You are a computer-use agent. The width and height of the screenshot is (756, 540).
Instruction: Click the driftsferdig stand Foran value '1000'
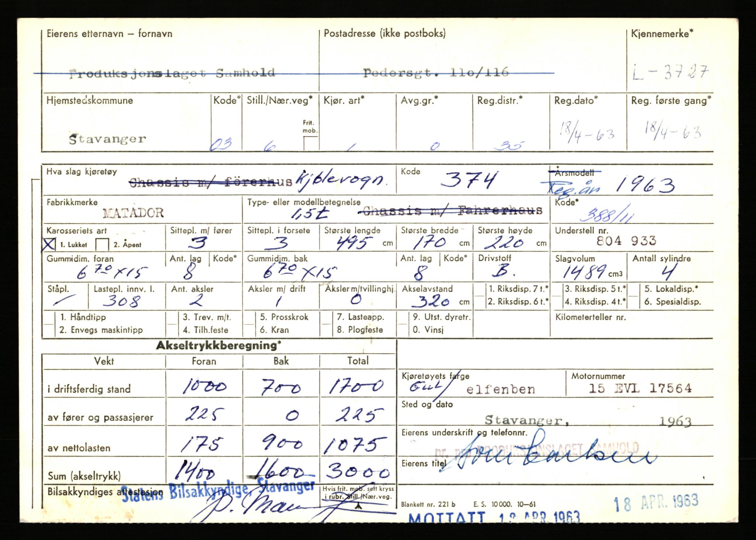[x=205, y=386]
